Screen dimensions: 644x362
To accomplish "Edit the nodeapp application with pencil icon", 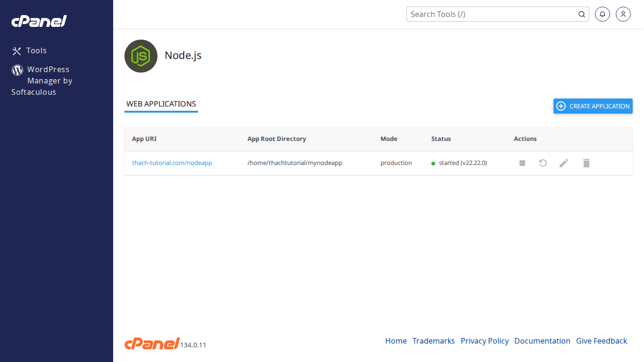I will [564, 163].
